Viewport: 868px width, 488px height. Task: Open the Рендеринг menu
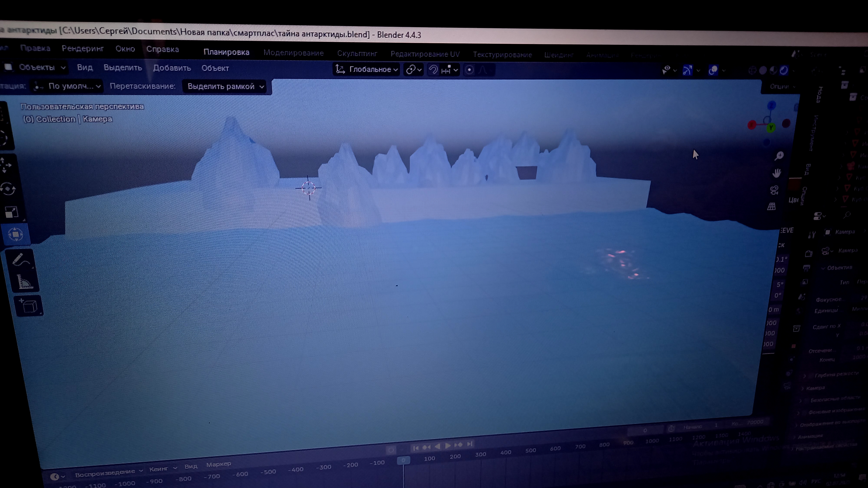coord(82,49)
